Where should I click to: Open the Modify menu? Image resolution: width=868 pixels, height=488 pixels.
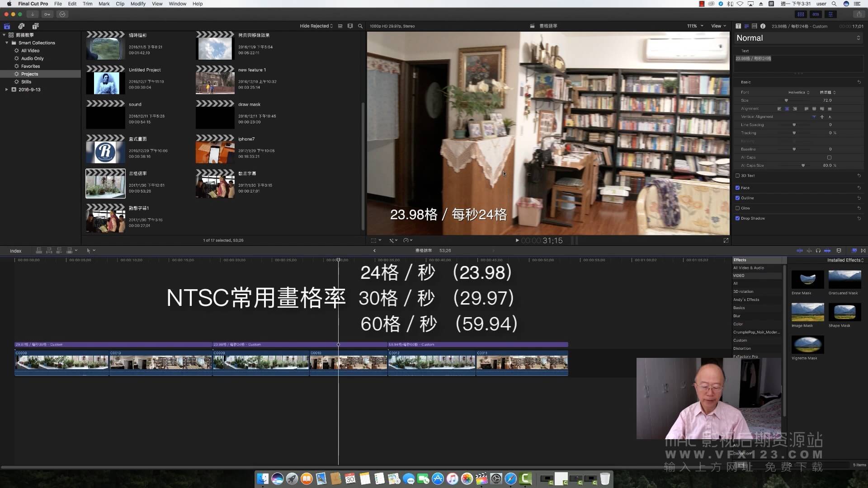click(138, 4)
